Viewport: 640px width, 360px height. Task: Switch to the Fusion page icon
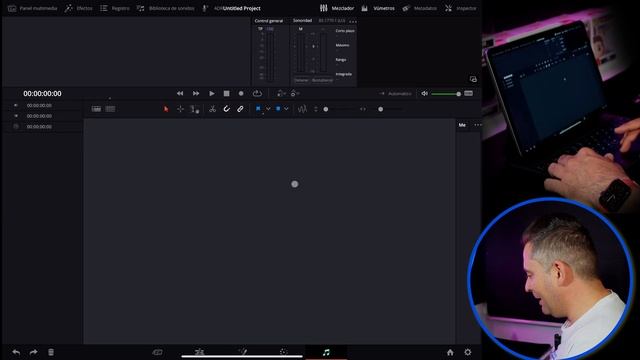coord(242,352)
